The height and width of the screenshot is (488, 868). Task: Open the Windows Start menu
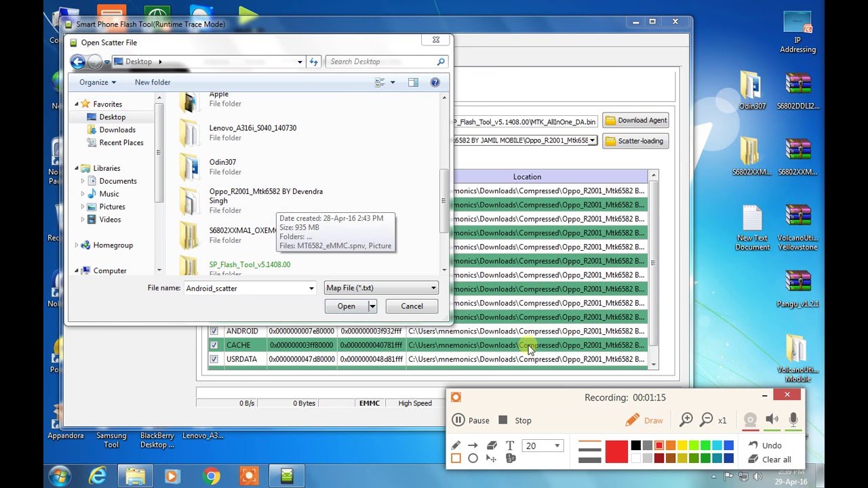[x=59, y=476]
